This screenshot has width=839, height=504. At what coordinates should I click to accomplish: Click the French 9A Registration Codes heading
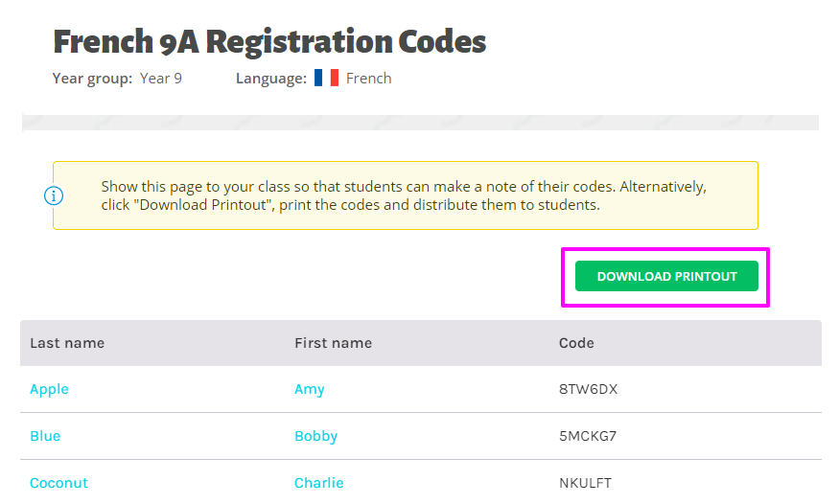269,42
